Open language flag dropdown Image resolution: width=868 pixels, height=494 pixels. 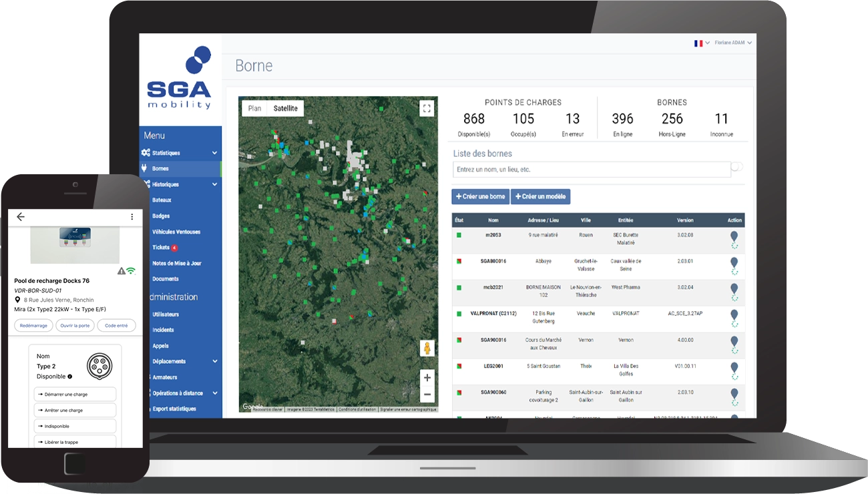(701, 43)
